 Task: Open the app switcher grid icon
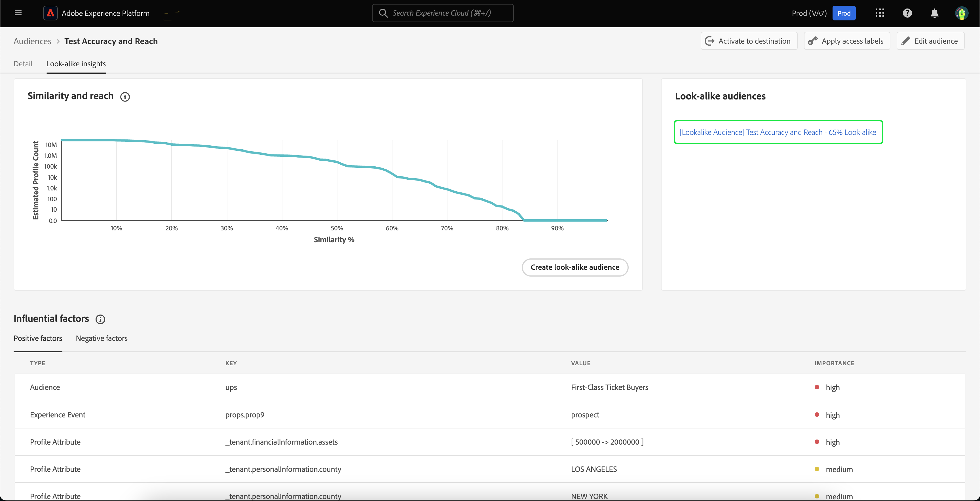[x=880, y=13]
